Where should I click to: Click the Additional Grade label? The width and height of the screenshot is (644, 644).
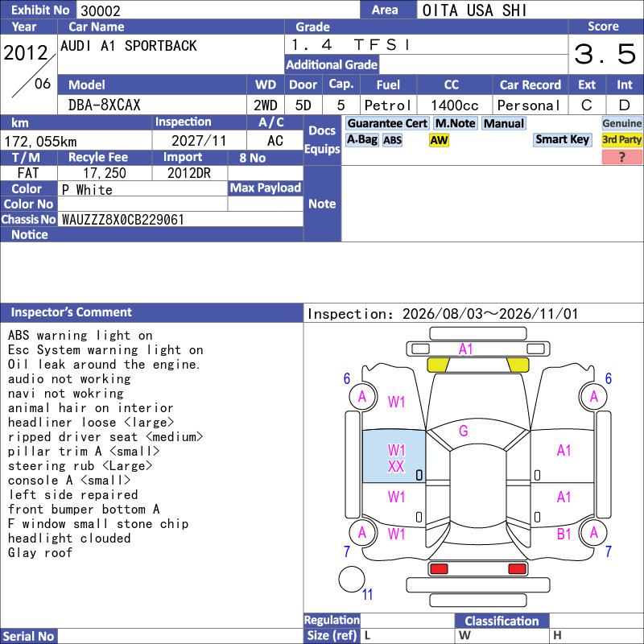tap(332, 64)
